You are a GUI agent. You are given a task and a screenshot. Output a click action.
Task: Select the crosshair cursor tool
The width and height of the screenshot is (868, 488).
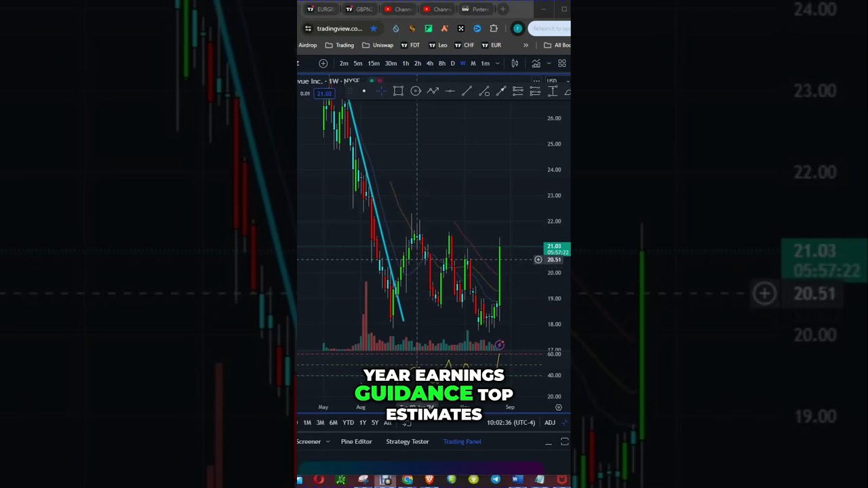coord(381,91)
